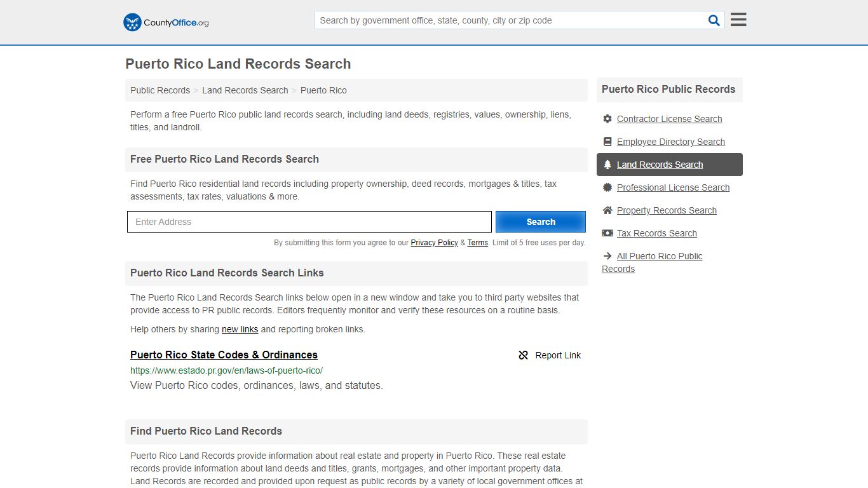Image resolution: width=868 pixels, height=488 pixels.
Task: Click the broken-link icon next to Report Link
Action: [524, 355]
